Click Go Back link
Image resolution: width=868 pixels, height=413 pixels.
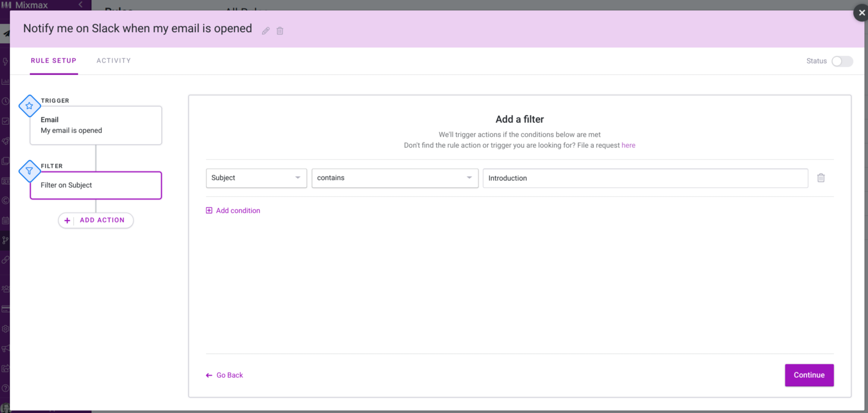[224, 375]
